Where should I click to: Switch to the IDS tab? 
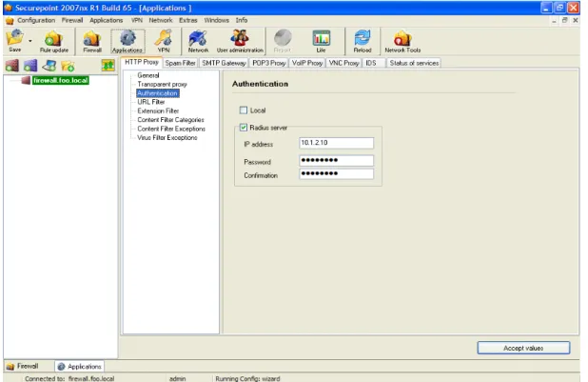click(374, 63)
